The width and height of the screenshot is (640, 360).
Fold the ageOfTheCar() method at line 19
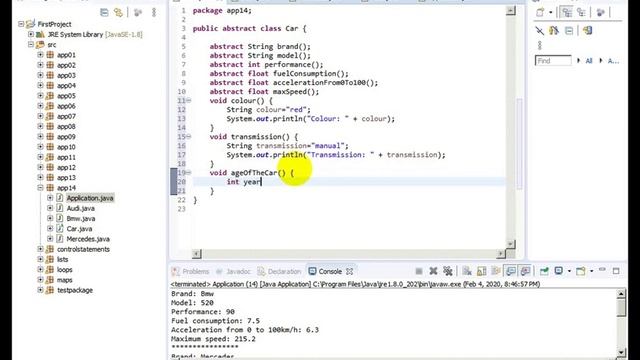pyautogui.click(x=189, y=172)
